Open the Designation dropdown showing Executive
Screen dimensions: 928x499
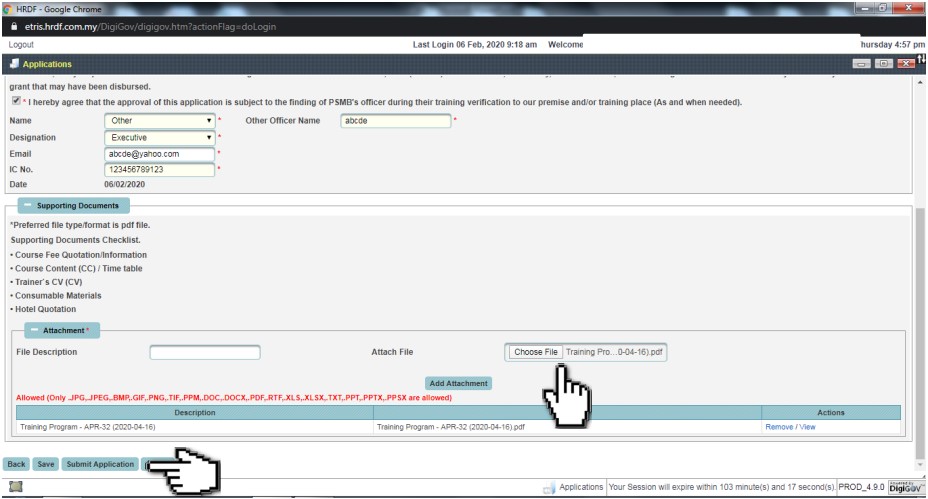(x=160, y=137)
